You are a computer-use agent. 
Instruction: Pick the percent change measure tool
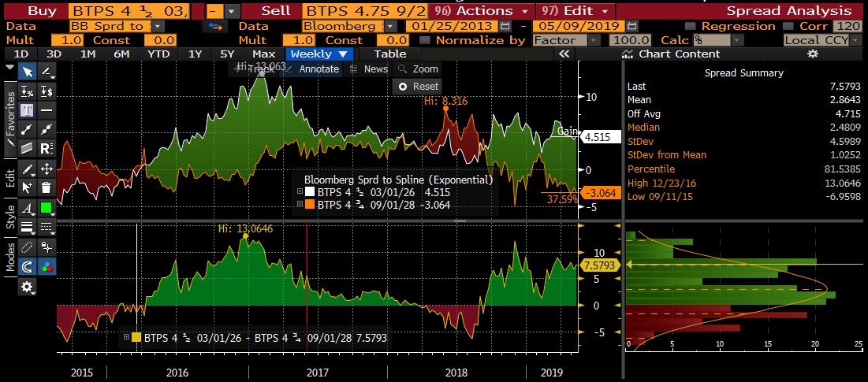tap(27, 92)
